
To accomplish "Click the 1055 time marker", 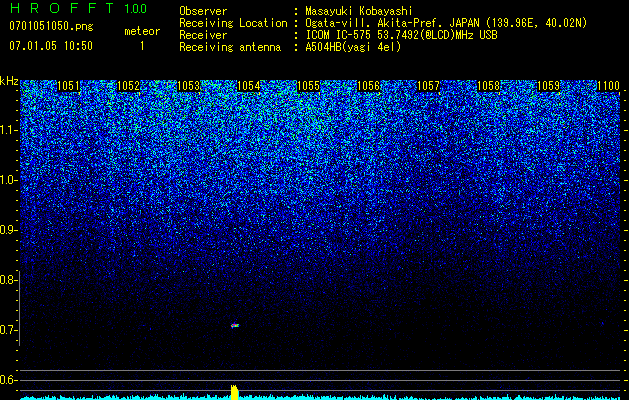I will coord(308,86).
